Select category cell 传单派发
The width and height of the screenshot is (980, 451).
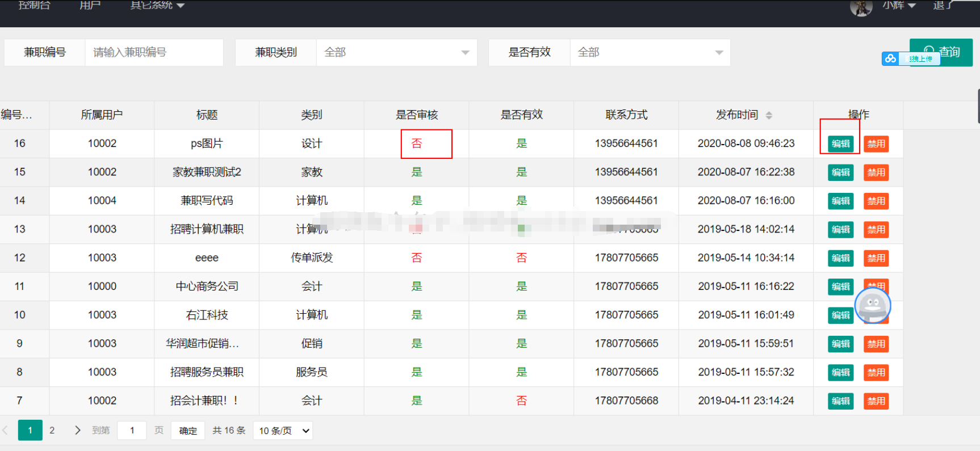tap(312, 258)
